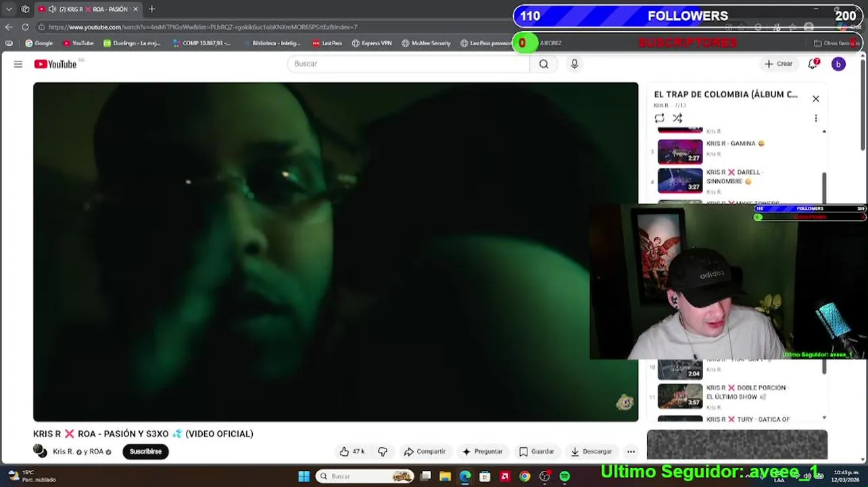
Task: Open AMD Software on the taskbar
Action: coord(504,476)
